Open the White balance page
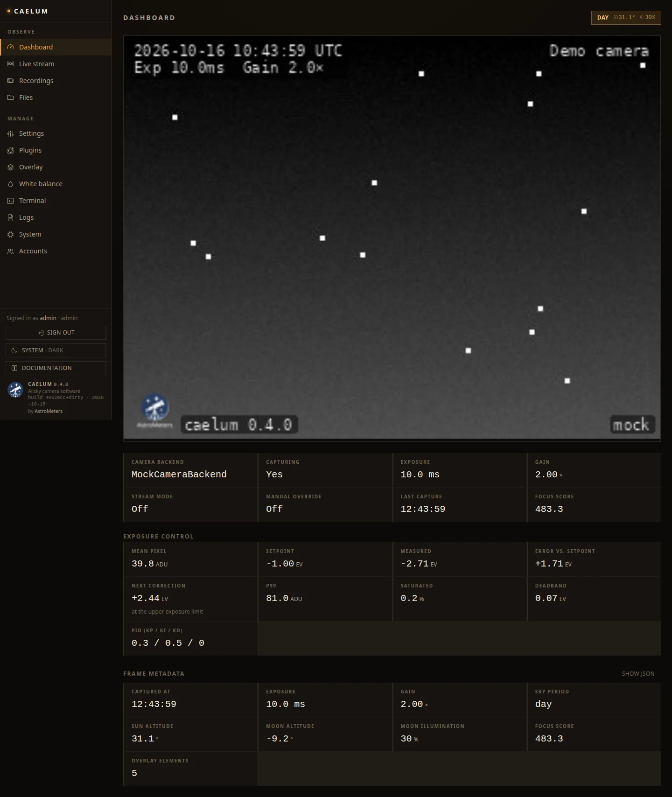 pos(56,184)
